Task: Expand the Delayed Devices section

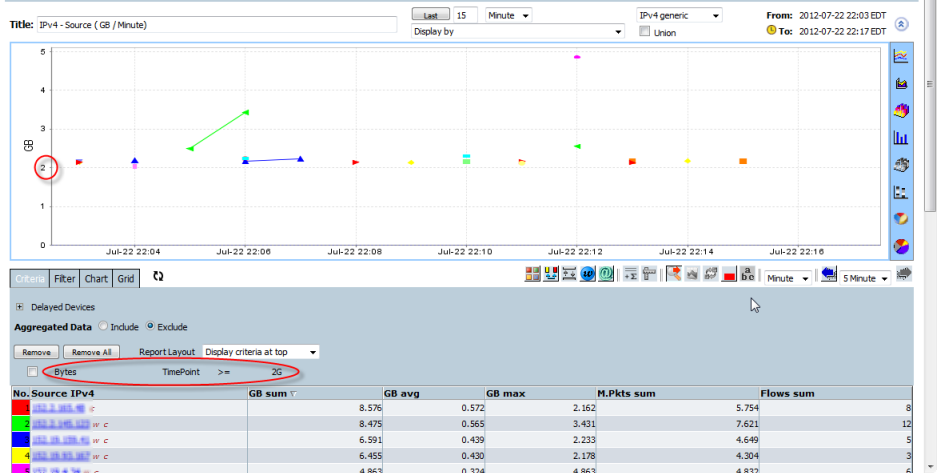Action: click(20, 307)
